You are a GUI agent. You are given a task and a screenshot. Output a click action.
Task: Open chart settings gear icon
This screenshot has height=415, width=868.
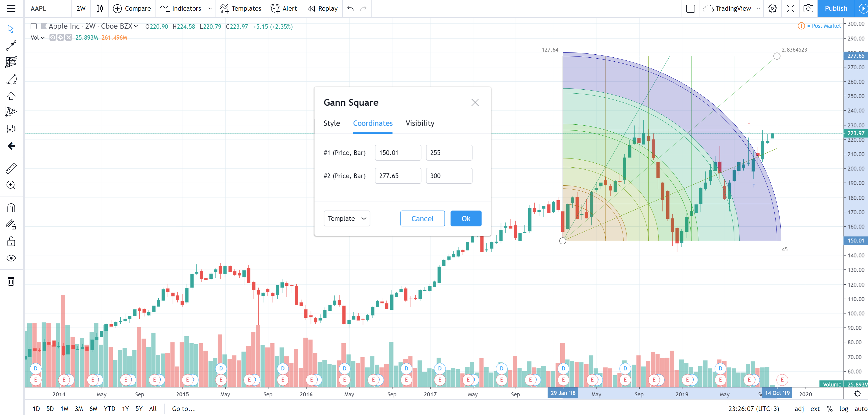(772, 8)
